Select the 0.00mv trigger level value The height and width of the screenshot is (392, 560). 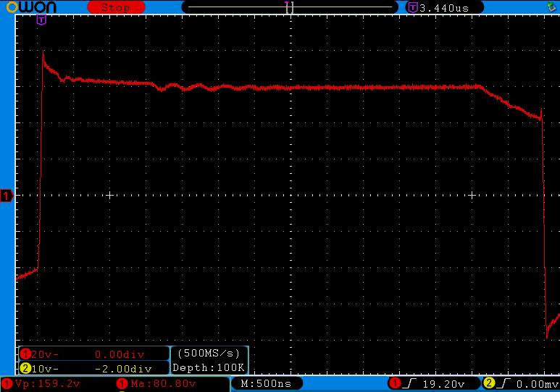537,384
